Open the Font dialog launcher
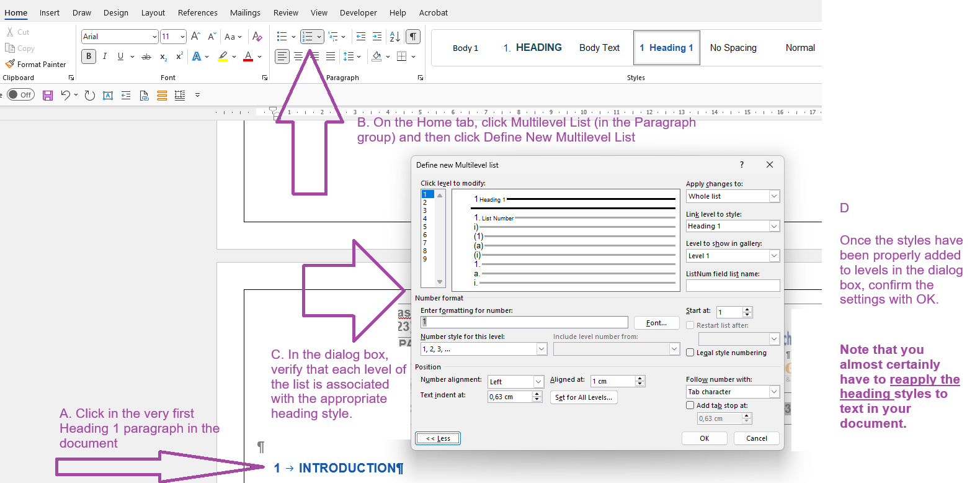 pos(265,78)
